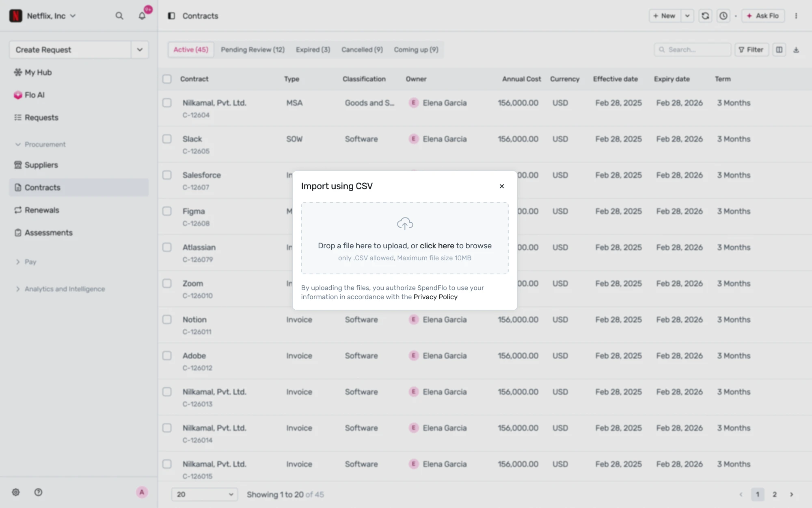Viewport: 812px width, 508px height.
Task: Click page 1 in pagination
Action: [x=758, y=494]
